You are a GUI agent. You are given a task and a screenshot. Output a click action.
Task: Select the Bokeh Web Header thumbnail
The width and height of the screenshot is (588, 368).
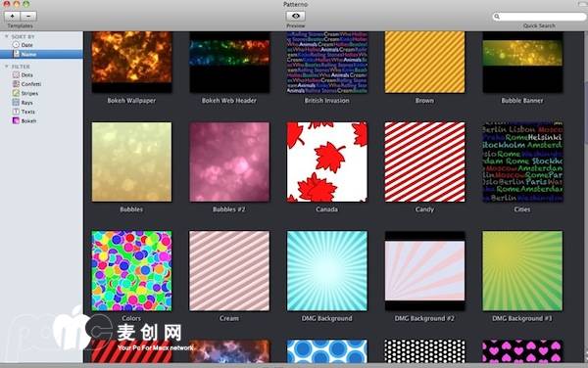coord(229,62)
